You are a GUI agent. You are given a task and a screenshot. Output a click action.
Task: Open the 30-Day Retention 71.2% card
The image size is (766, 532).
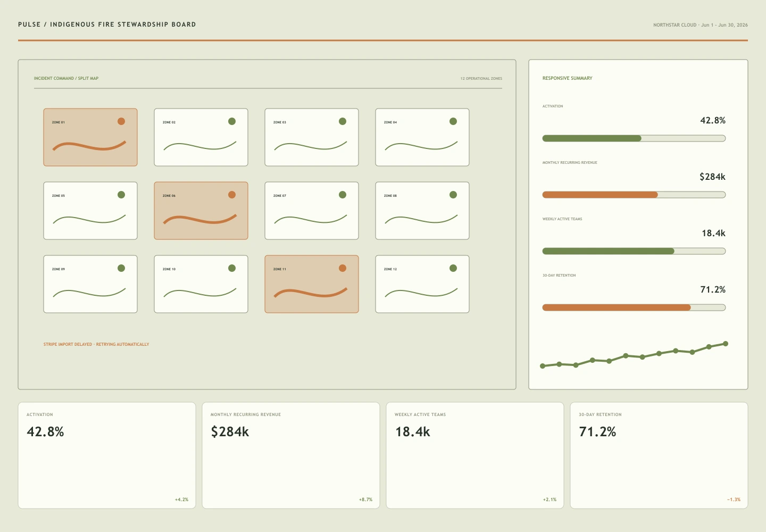coord(659,455)
